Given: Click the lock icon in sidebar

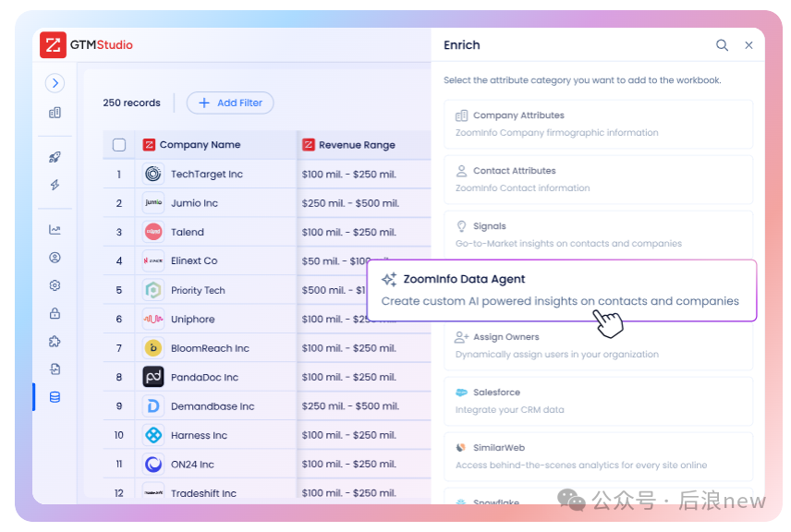Looking at the screenshot, I should click(x=55, y=313).
